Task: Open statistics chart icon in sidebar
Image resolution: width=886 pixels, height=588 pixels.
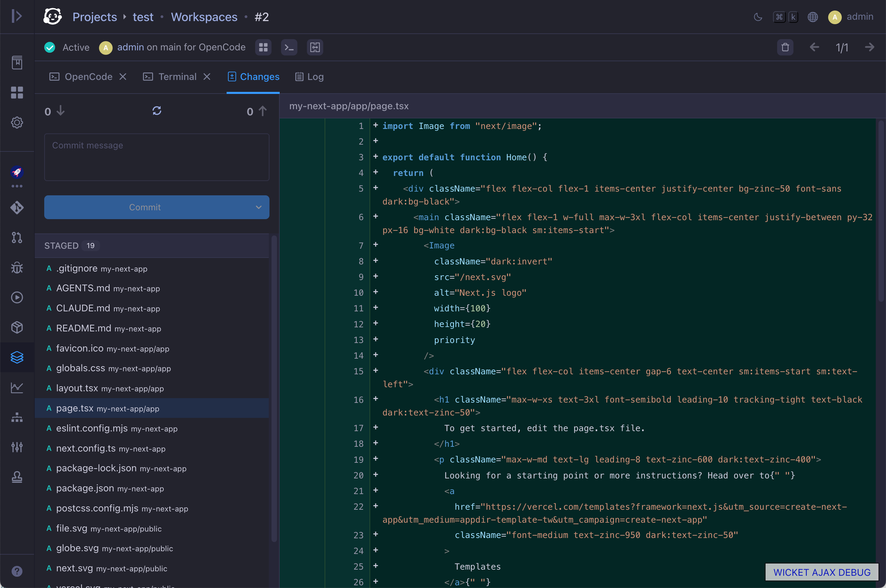Action: click(17, 387)
